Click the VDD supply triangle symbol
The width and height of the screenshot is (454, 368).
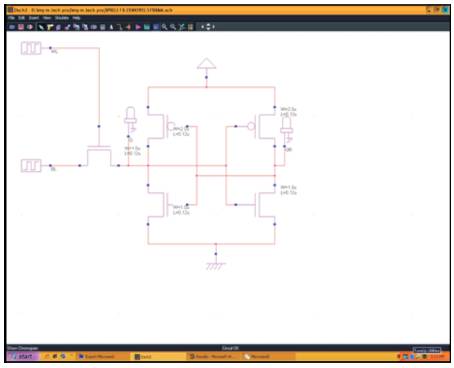point(206,63)
